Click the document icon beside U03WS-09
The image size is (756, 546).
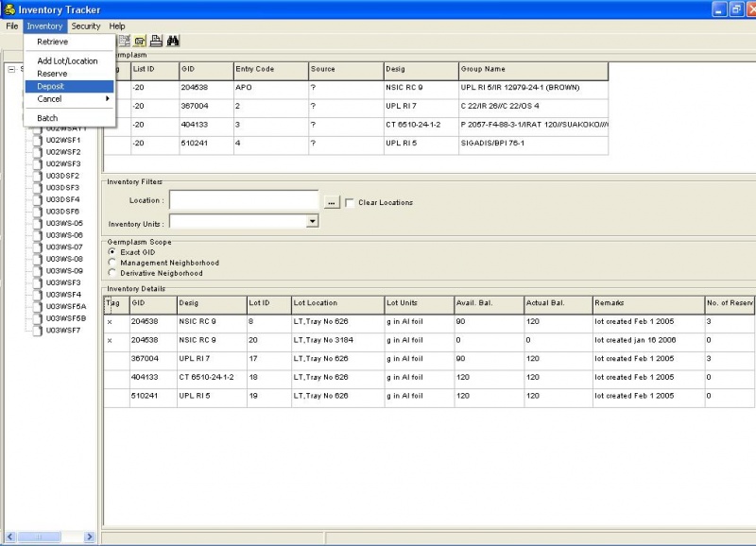(x=38, y=271)
